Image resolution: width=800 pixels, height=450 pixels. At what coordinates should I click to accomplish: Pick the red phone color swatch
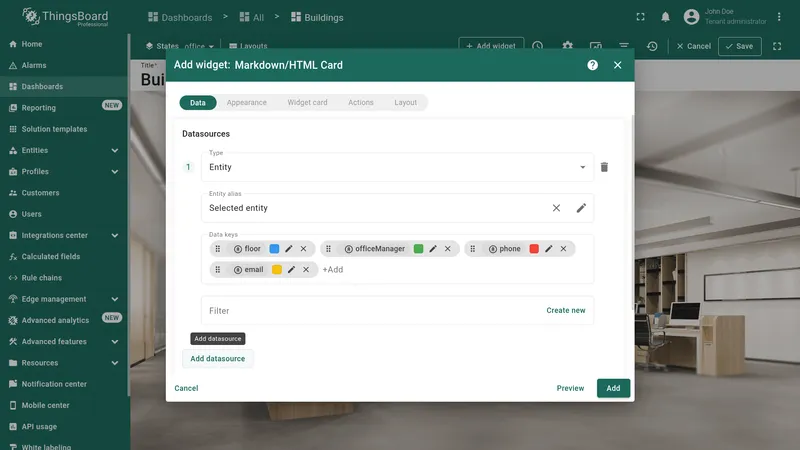pos(534,248)
